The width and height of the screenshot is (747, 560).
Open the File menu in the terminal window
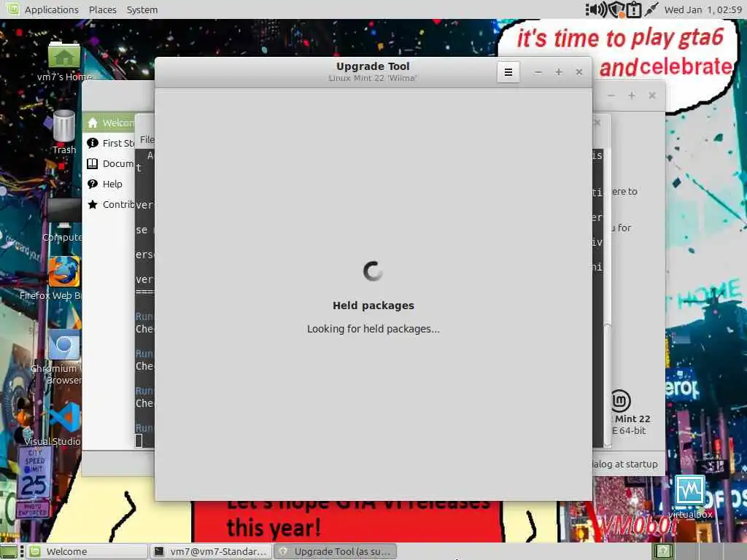pos(147,139)
